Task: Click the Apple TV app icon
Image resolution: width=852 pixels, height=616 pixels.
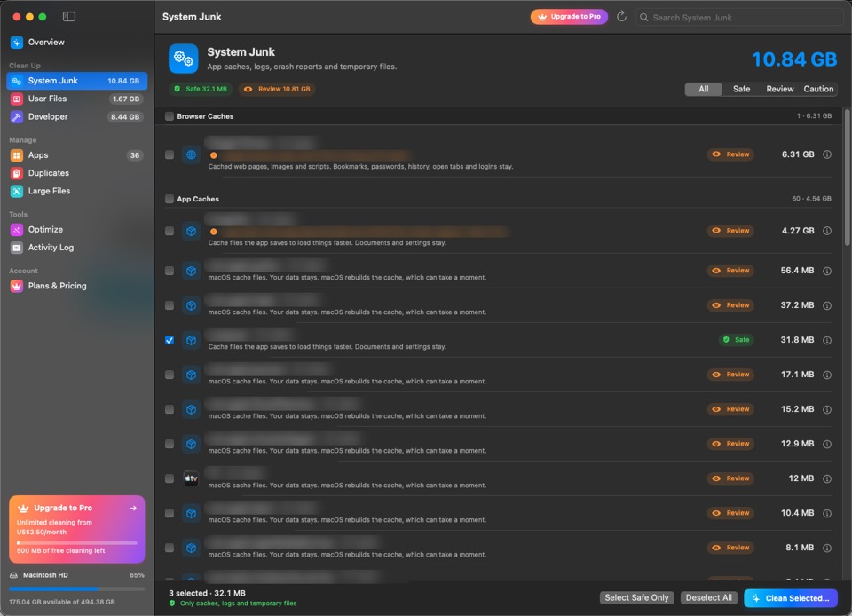Action: [x=191, y=478]
